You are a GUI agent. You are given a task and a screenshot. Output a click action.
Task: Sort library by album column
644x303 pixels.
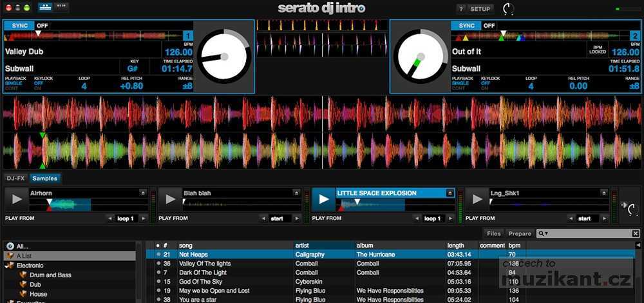click(400, 246)
